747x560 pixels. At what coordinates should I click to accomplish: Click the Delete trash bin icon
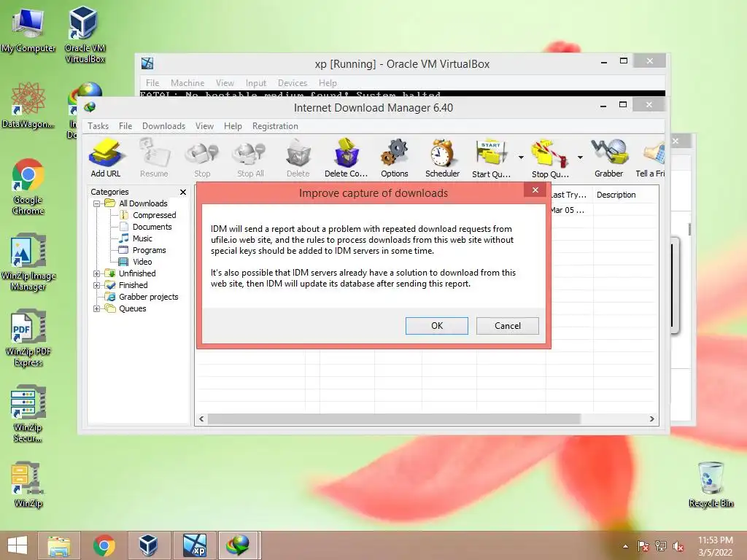coord(298,158)
